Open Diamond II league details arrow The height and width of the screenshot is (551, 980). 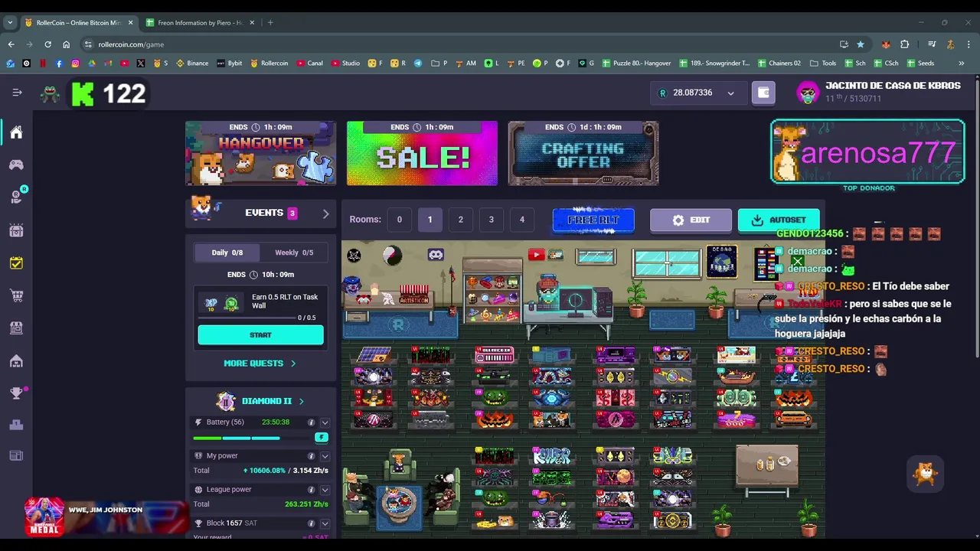click(301, 401)
